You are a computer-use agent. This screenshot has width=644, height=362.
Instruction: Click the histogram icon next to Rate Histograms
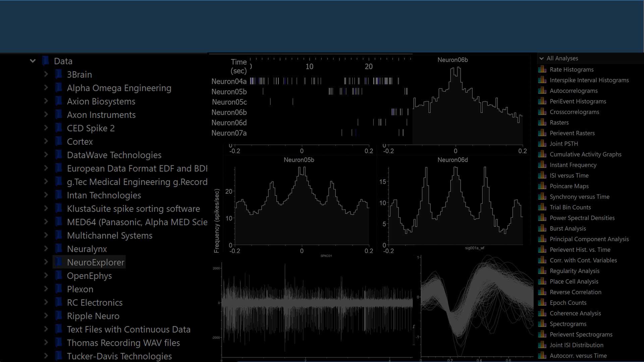(x=542, y=69)
